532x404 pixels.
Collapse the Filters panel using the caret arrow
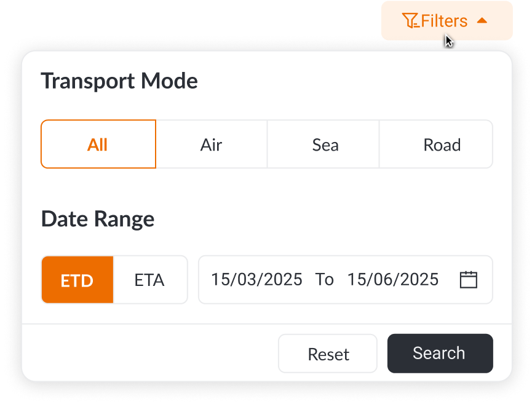[x=482, y=21]
